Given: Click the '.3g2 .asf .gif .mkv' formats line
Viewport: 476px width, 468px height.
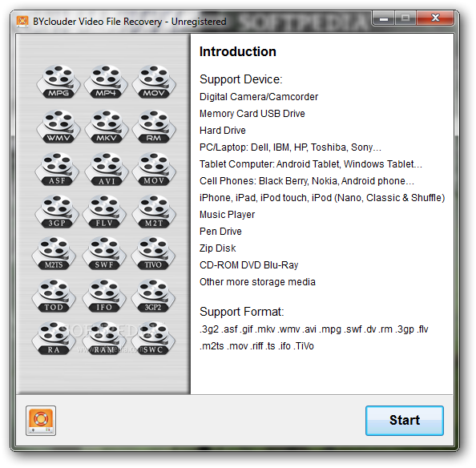Looking at the screenshot, I should [313, 329].
